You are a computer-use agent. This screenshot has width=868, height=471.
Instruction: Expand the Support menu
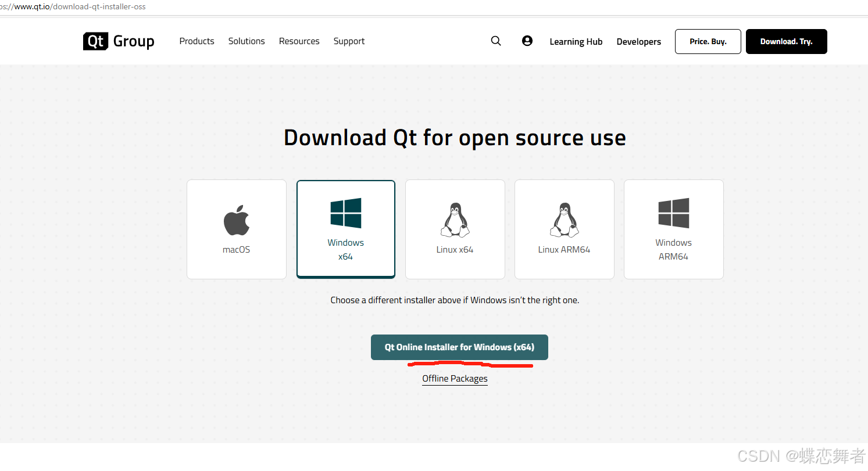point(349,41)
